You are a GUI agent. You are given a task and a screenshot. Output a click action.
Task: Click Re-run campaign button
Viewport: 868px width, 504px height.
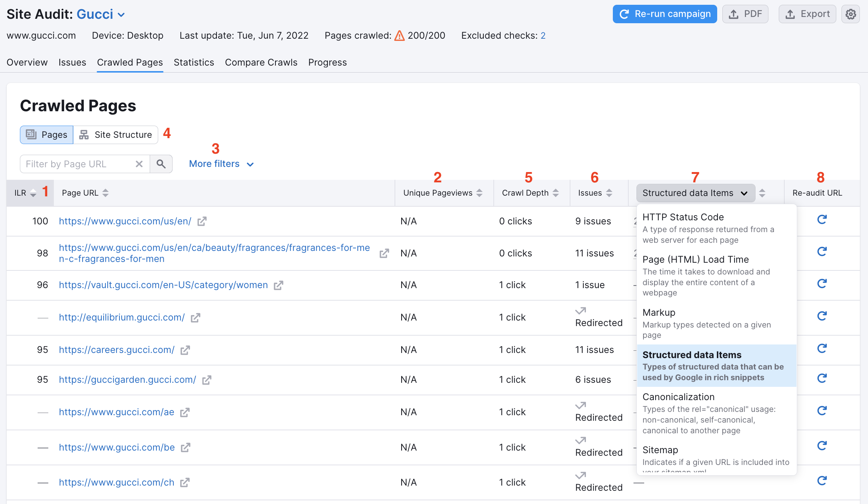click(x=665, y=14)
